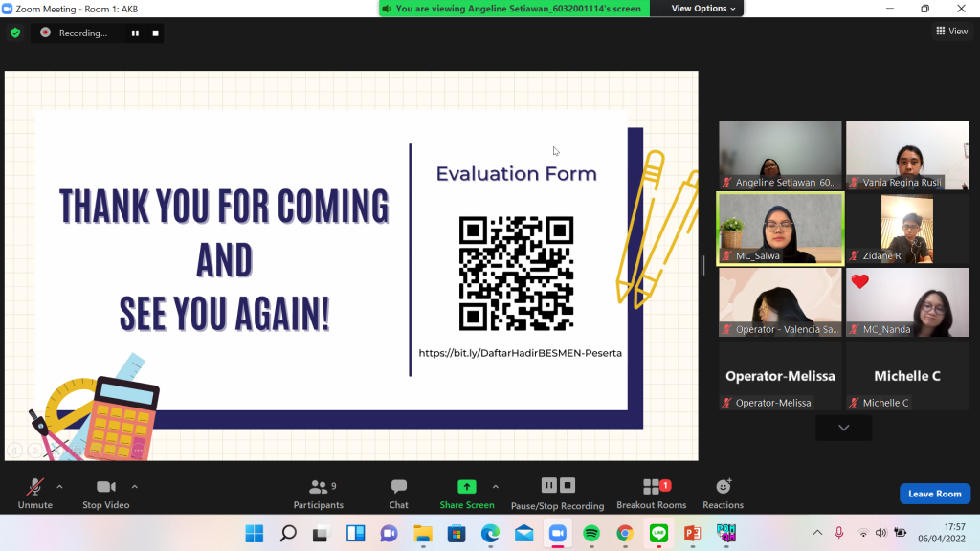Open Breakout Rooms
Viewport: 980px width, 551px height.
pos(651,493)
